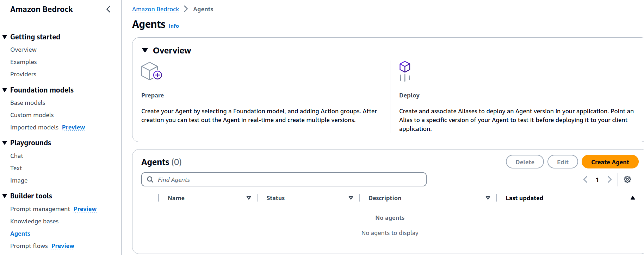Viewport: 644px width, 255px height.
Task: Open the Status column filter dropdown
Action: pyautogui.click(x=351, y=198)
